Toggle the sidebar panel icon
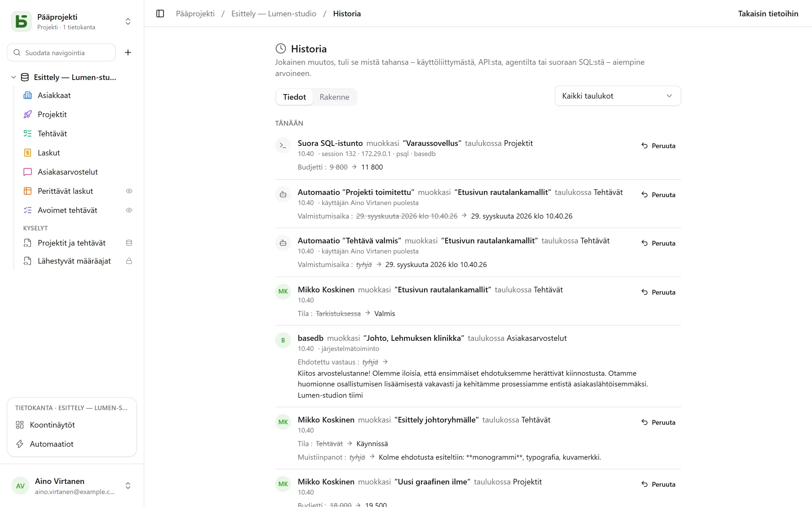 (x=160, y=14)
